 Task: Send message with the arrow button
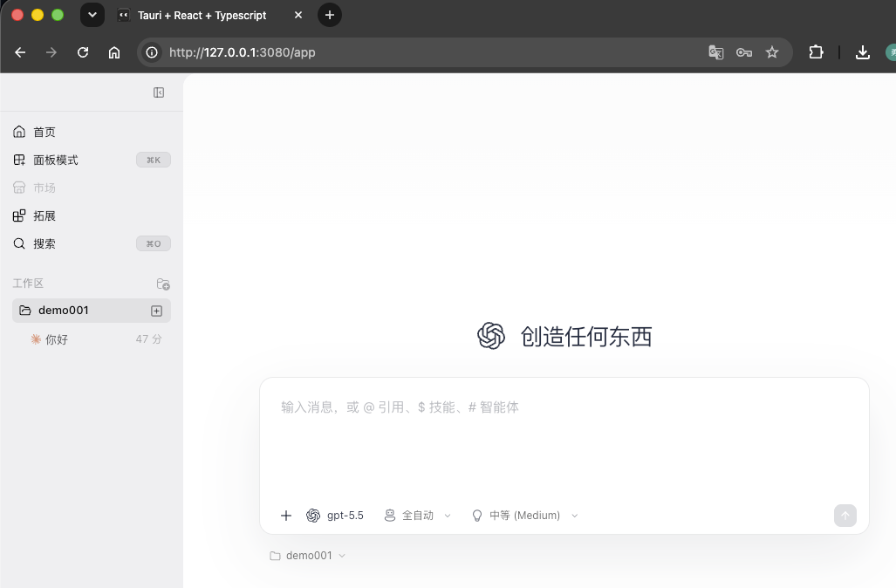coord(845,516)
